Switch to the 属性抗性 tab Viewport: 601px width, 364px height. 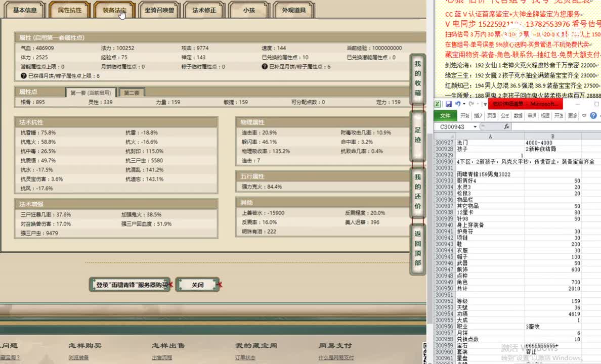(x=69, y=10)
